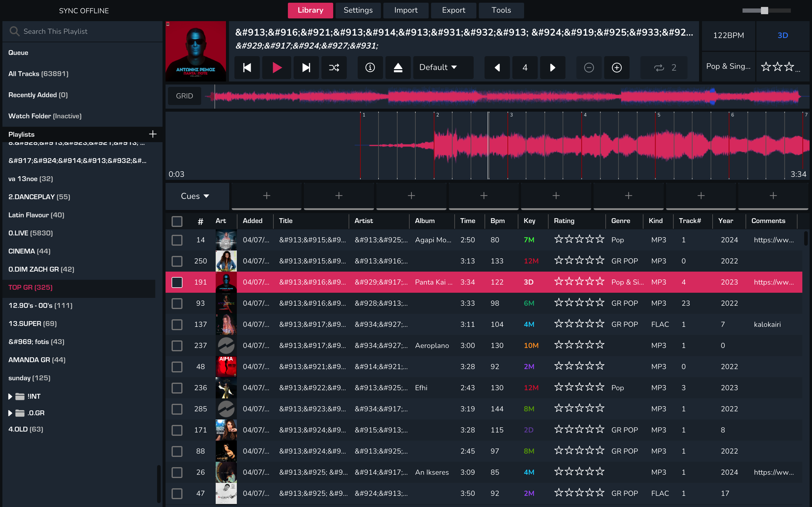Click the eject track icon
Image resolution: width=812 pixels, height=507 pixels.
coord(398,67)
